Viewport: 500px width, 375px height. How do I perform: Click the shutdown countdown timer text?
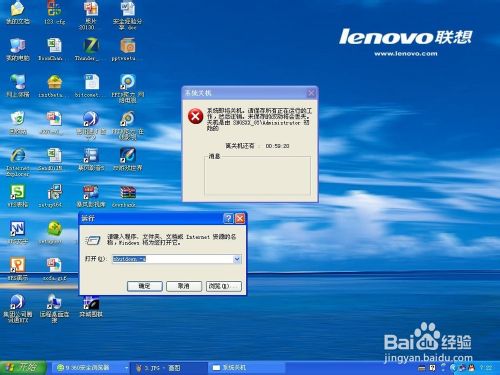pyautogui.click(x=277, y=146)
